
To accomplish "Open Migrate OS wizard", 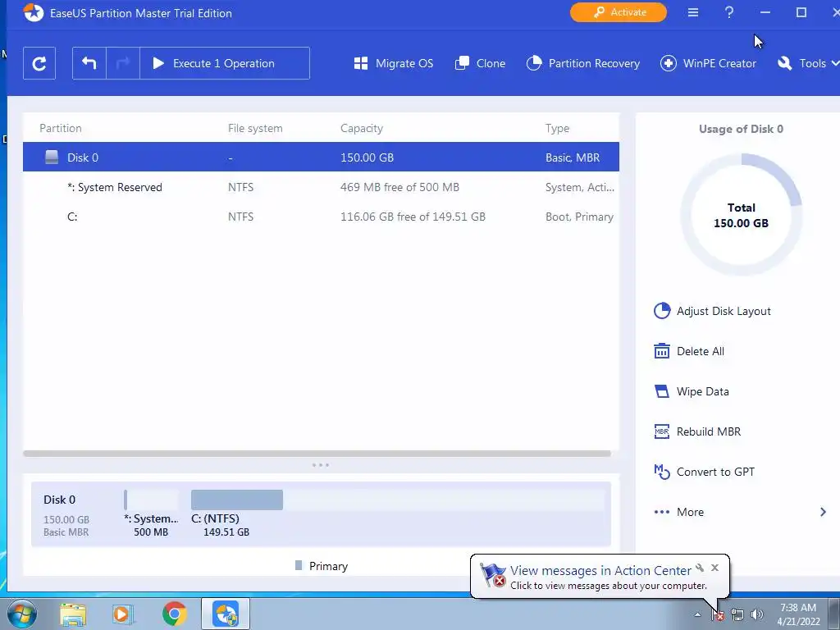I will [x=394, y=63].
